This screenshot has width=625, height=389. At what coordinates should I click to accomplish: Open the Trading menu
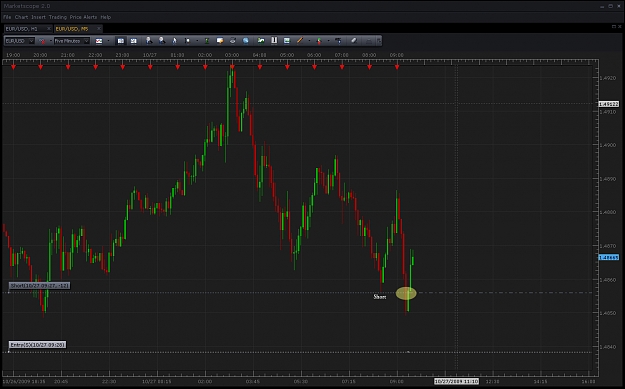[58, 17]
